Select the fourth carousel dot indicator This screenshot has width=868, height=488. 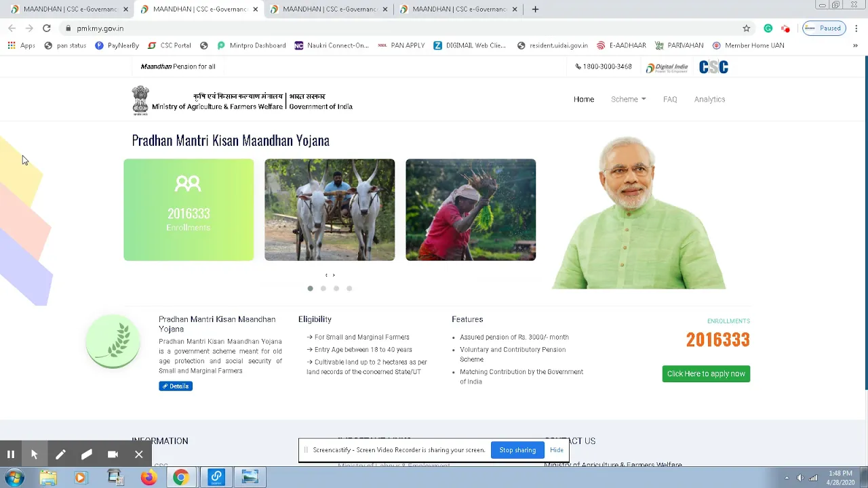click(349, 289)
